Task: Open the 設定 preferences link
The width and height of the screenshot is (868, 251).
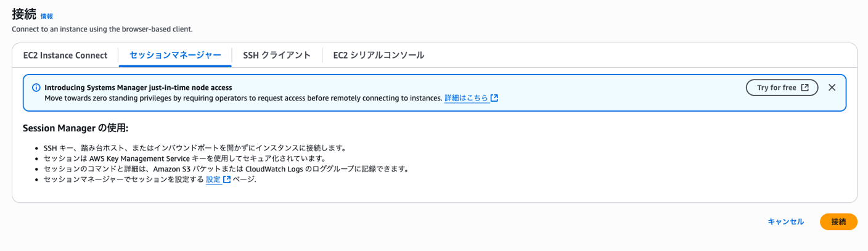Action: point(213,179)
